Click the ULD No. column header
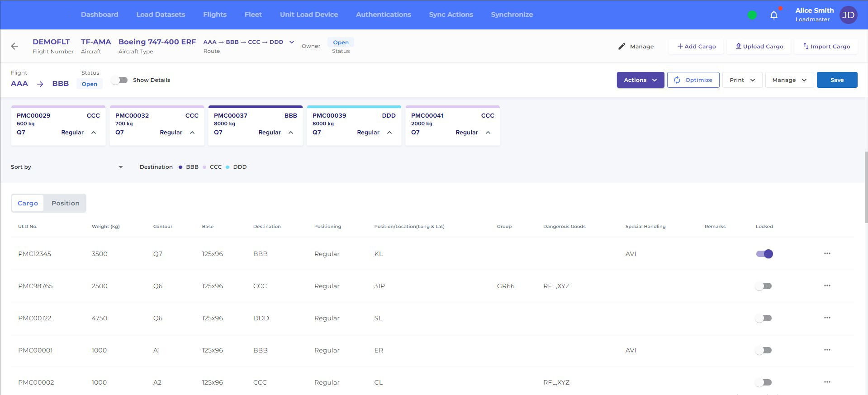The image size is (868, 395). [x=28, y=226]
